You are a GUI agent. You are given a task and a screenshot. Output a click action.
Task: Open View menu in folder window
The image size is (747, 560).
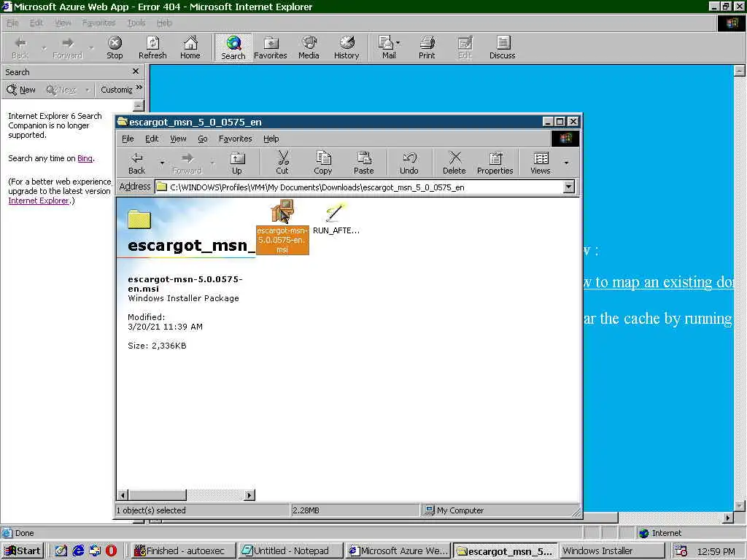pyautogui.click(x=178, y=139)
